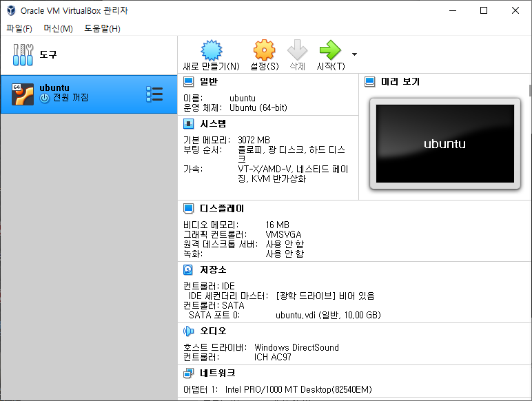Open the 일반 section heading link
The height and width of the screenshot is (401, 532).
click(x=209, y=81)
